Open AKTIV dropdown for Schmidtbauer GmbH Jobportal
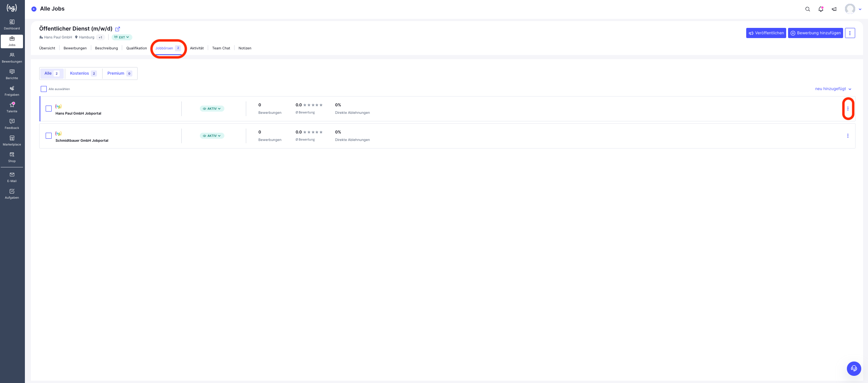This screenshot has height=383, width=868. pyautogui.click(x=212, y=136)
